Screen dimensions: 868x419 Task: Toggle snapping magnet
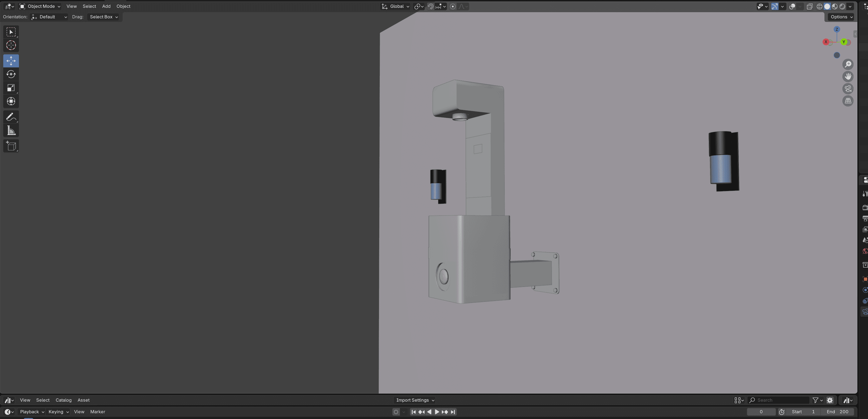(430, 6)
